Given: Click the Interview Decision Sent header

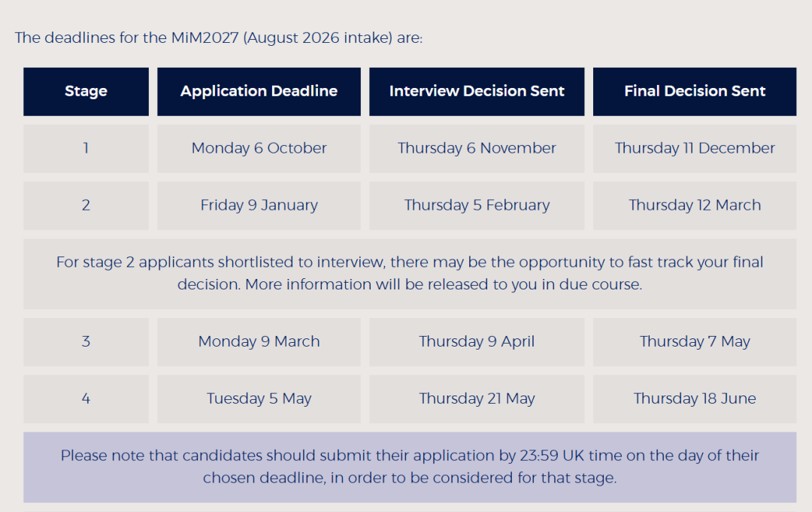Looking at the screenshot, I should coord(477,91).
